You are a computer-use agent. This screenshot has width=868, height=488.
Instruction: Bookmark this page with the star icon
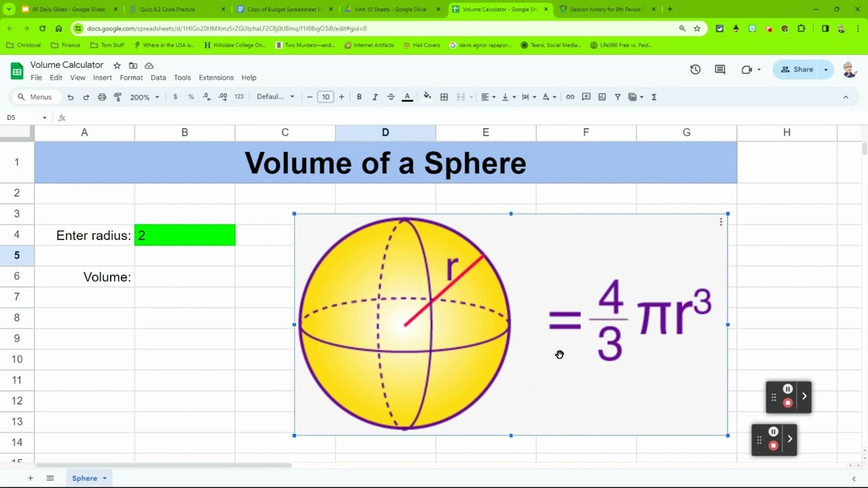pyautogui.click(x=697, y=28)
